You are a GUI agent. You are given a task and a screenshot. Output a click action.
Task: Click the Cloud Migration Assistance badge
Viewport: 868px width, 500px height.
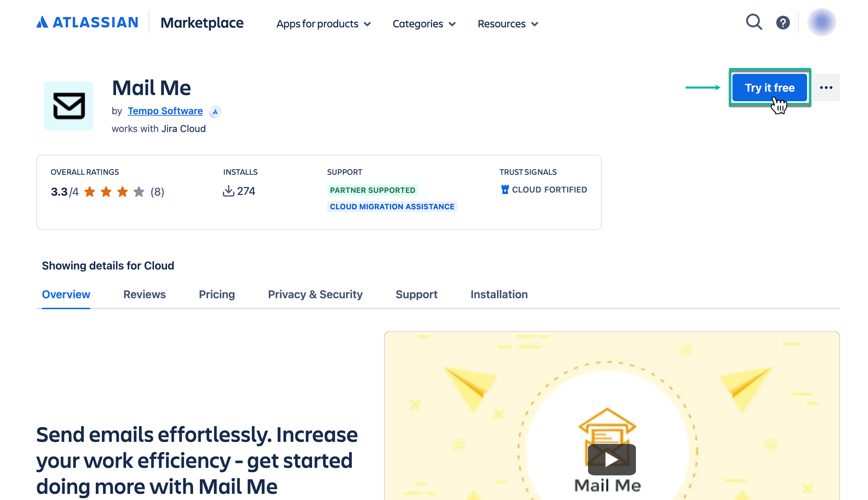392,206
